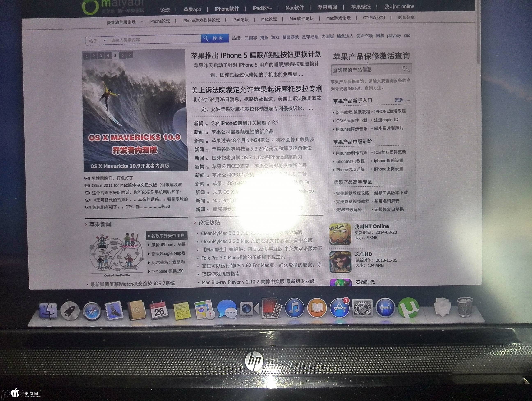This screenshot has width=532, height=401.
Task: Click the blue search button
Action: pos(215,38)
